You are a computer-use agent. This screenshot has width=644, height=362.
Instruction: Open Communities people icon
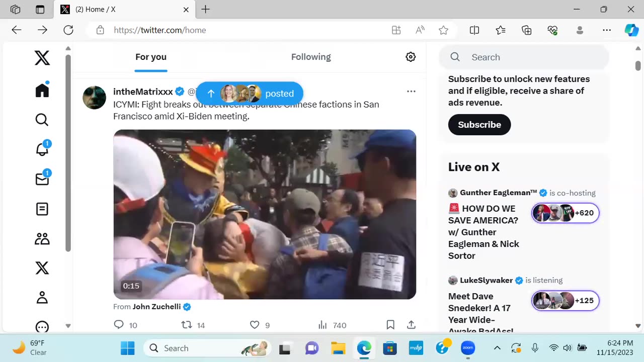tap(42, 238)
